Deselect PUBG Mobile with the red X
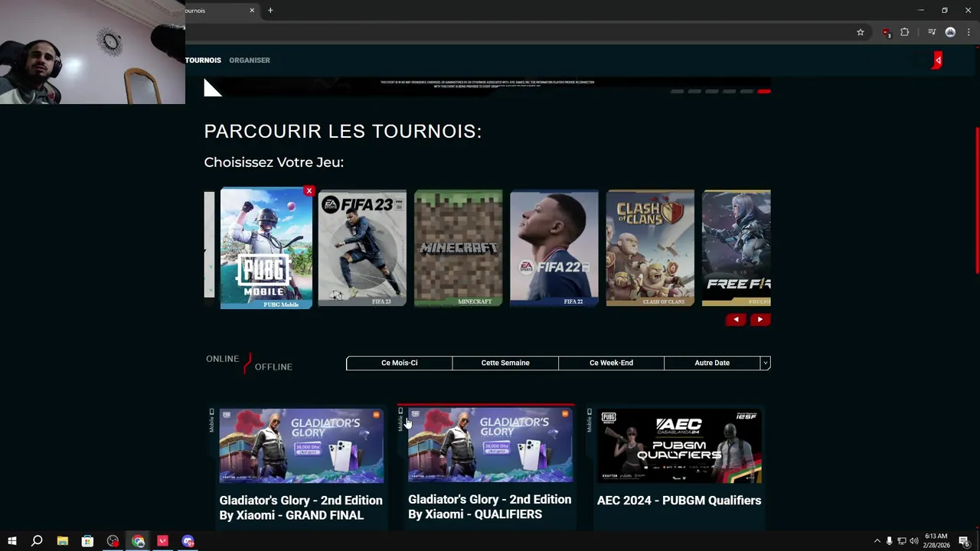 pyautogui.click(x=309, y=191)
